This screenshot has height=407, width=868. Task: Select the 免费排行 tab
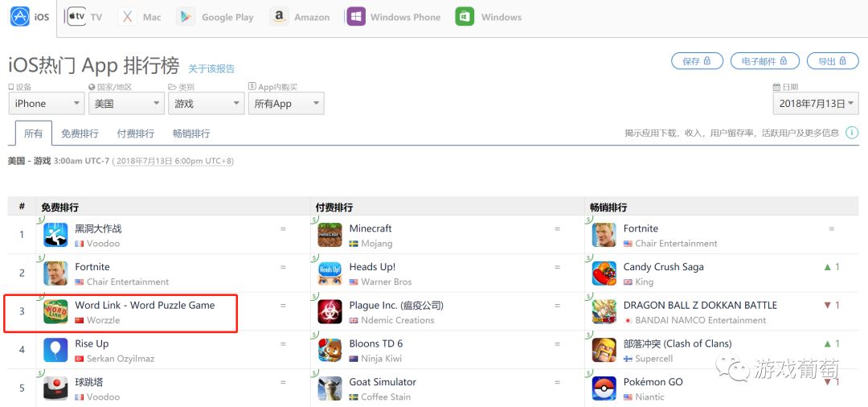[x=80, y=134]
